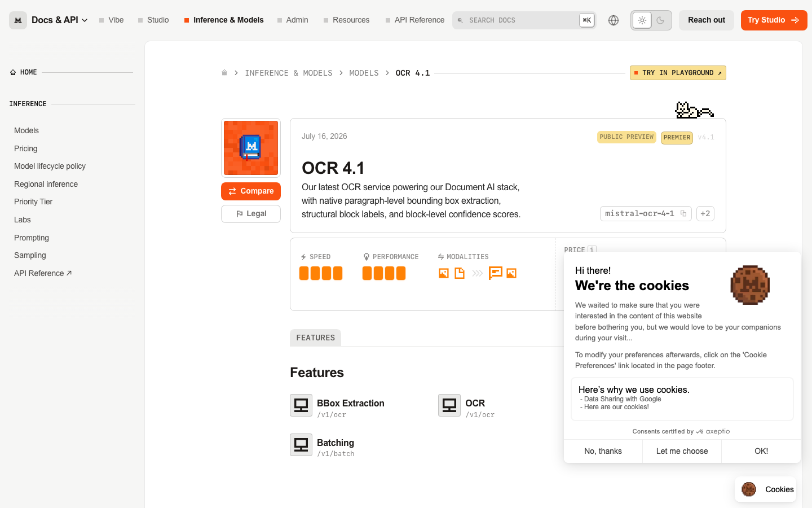Screen dimensions: 812x508
Task: Open the Admin nav tab
Action: tap(293, 20)
